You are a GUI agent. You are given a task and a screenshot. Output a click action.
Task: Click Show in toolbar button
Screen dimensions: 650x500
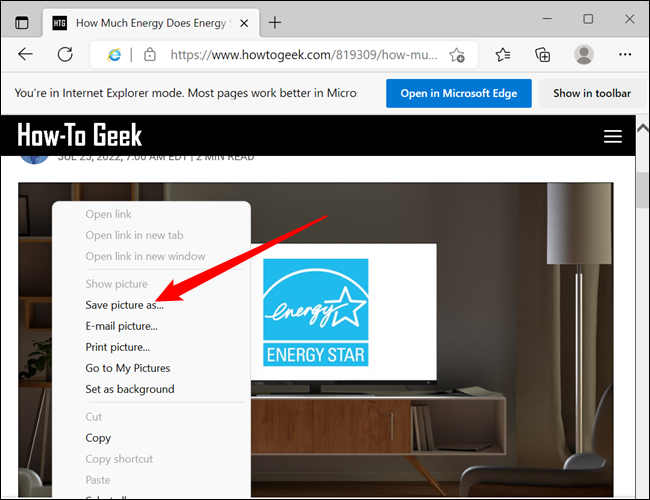click(x=592, y=93)
